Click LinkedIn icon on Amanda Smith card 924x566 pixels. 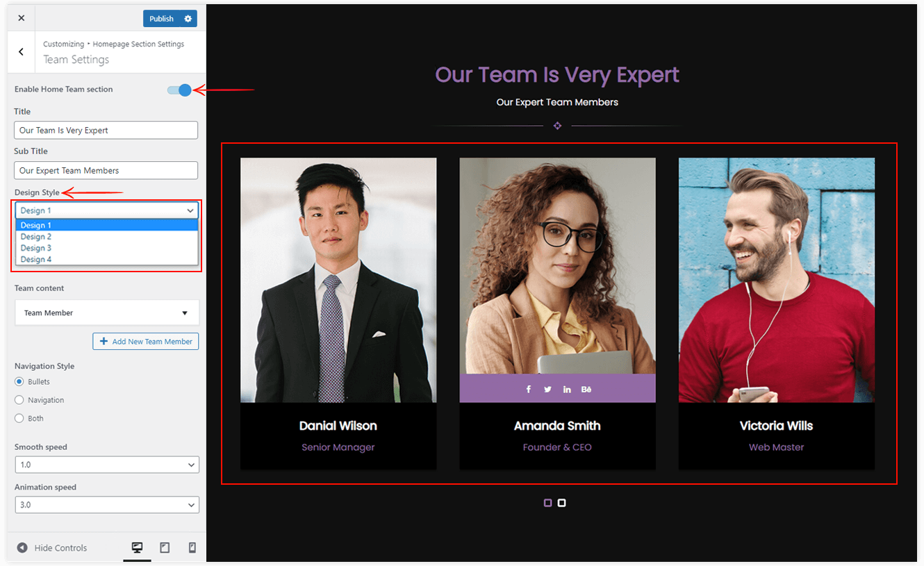pos(567,389)
